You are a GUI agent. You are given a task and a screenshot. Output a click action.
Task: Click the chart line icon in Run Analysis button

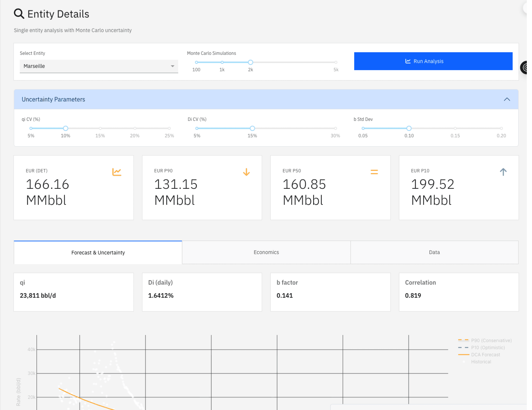point(408,61)
